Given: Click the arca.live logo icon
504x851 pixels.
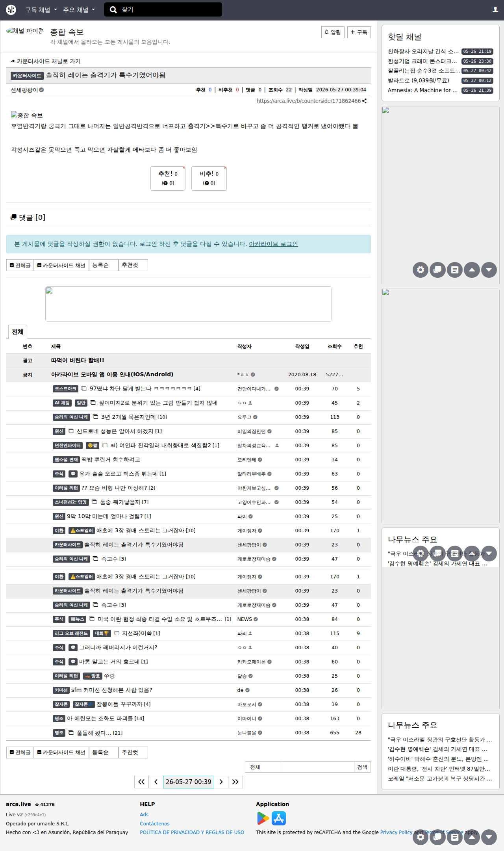Looking at the screenshot, I should pos(11,10).
